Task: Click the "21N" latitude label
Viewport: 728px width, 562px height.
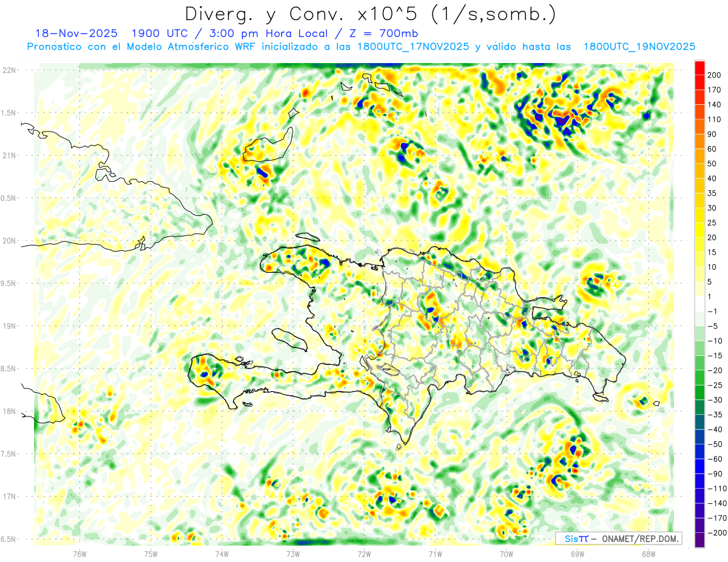Action: [x=9, y=155]
